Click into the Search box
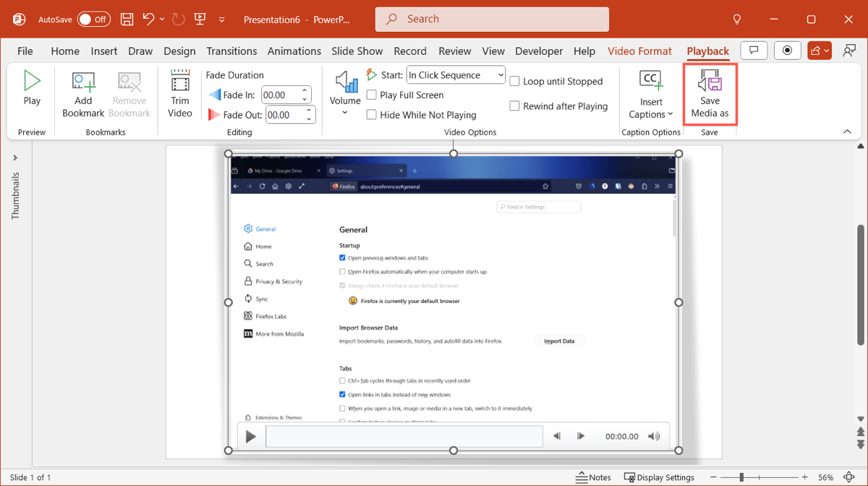 (x=492, y=20)
